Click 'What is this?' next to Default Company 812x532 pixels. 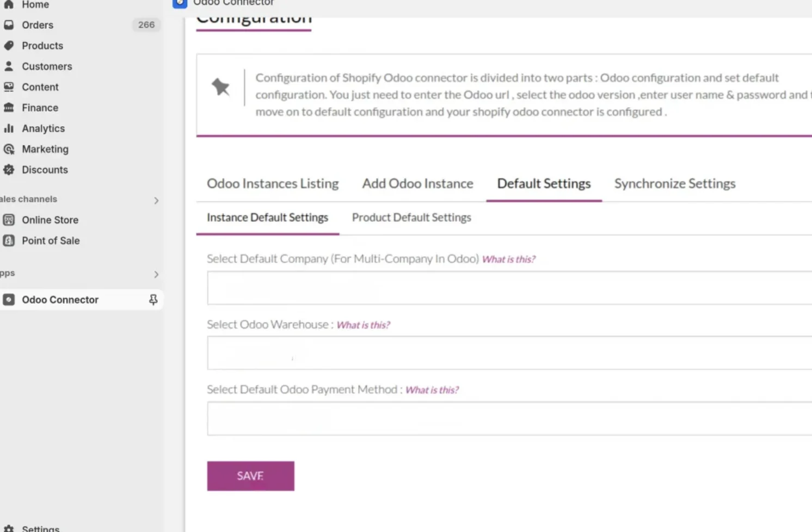coord(508,259)
